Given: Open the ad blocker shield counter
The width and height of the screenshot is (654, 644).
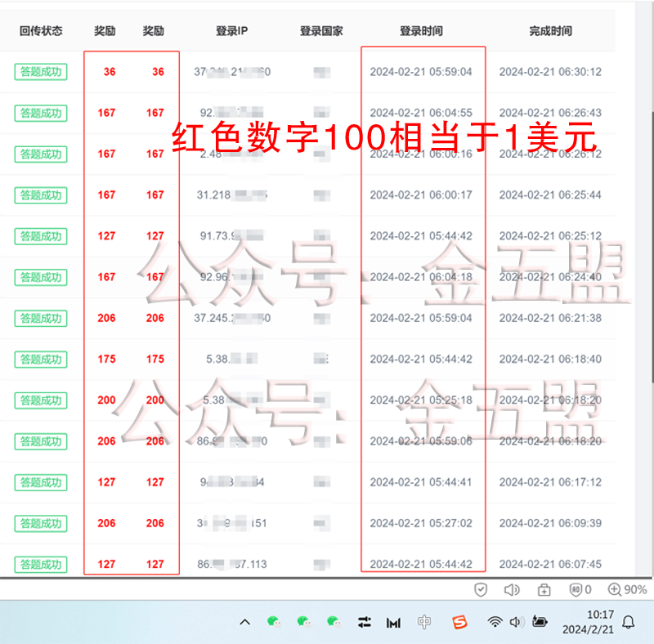Looking at the screenshot, I should (576, 589).
